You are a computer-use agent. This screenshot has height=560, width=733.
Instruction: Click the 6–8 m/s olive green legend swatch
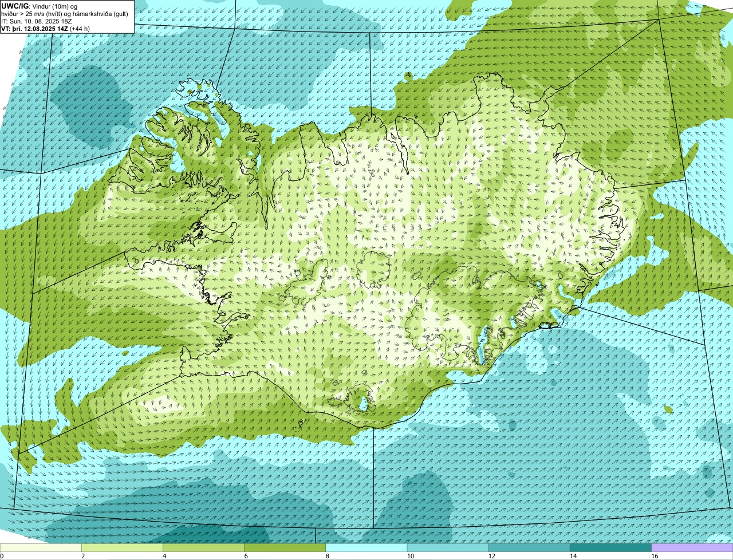click(x=285, y=548)
